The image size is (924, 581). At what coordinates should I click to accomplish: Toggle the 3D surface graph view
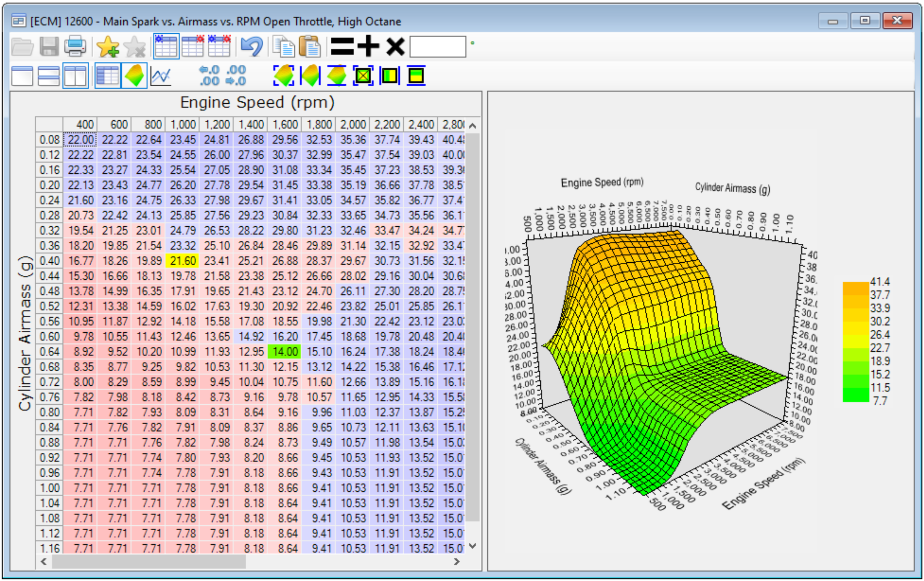[x=134, y=76]
